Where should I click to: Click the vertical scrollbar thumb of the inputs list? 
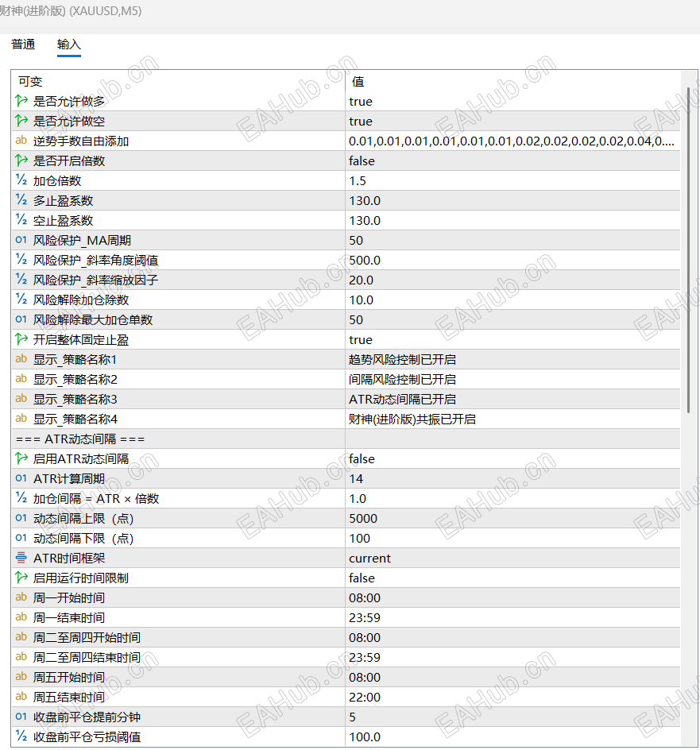pos(689,249)
